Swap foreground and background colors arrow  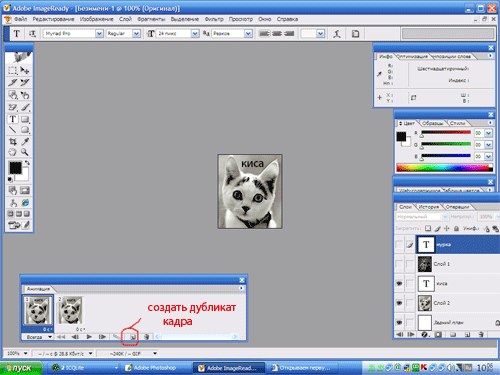[x=27, y=163]
